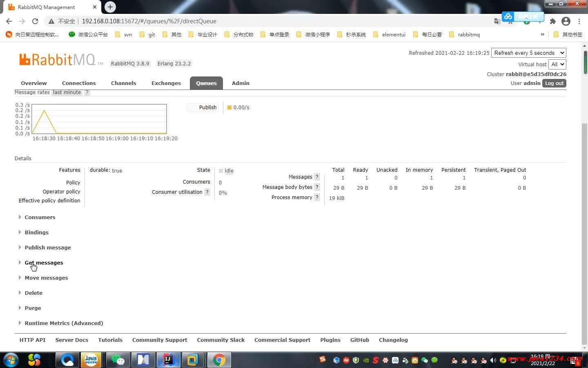Click the yellow 0.00/s rate swatch

coord(229,108)
